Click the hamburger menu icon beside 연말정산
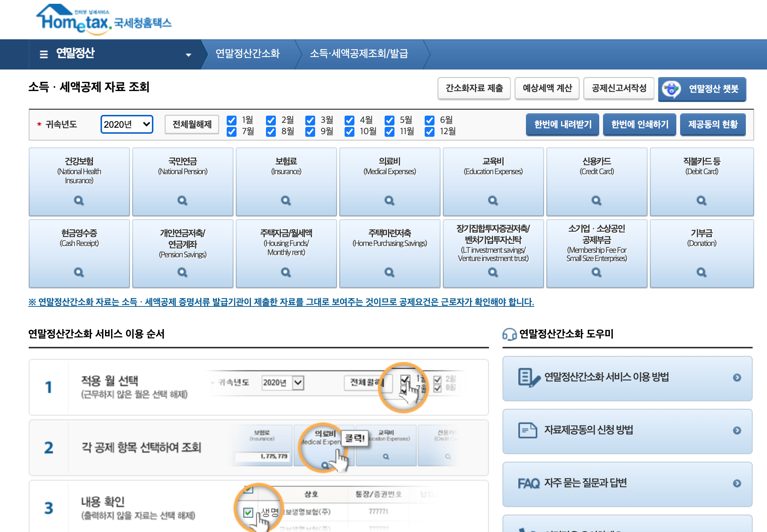The image size is (767, 532). 44,54
